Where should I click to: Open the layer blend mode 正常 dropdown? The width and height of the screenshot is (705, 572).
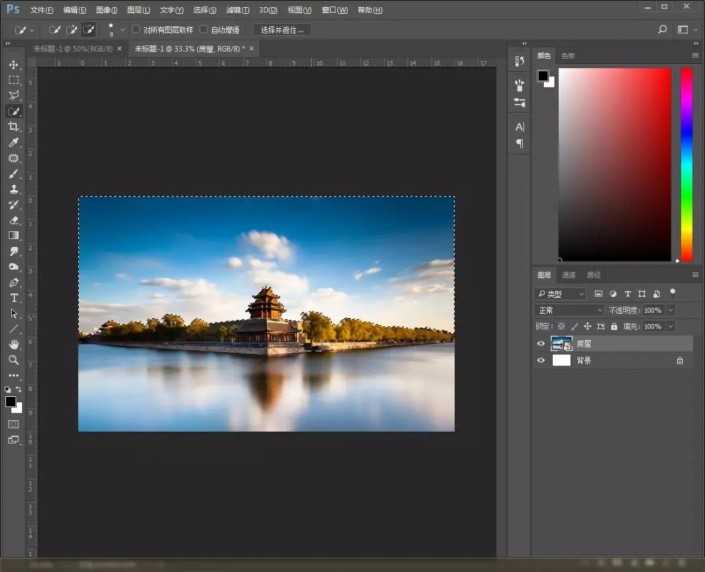(x=568, y=310)
